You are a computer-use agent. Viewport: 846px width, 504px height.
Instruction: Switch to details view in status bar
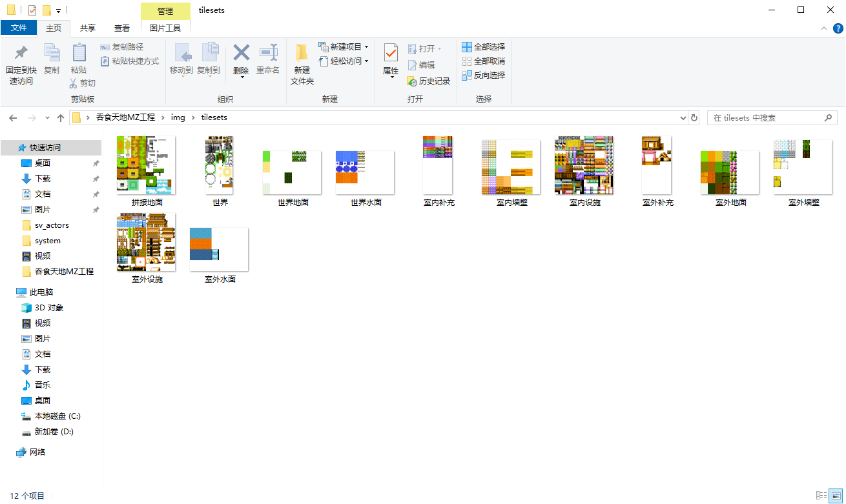821,496
